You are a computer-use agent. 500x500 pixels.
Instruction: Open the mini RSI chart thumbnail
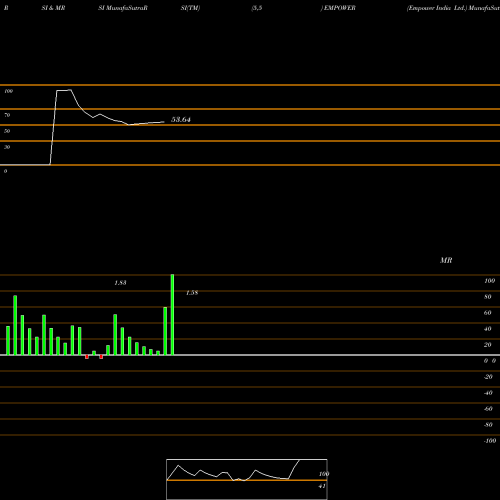pos(247,479)
